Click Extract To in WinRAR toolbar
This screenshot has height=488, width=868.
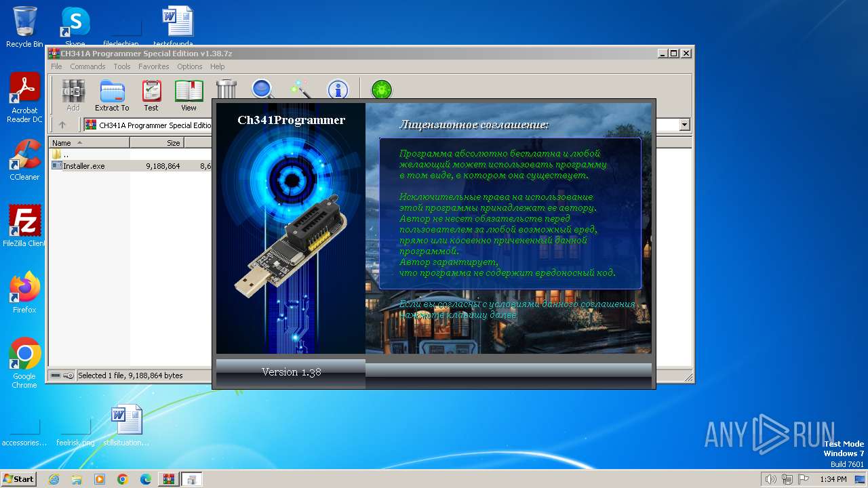[112, 96]
